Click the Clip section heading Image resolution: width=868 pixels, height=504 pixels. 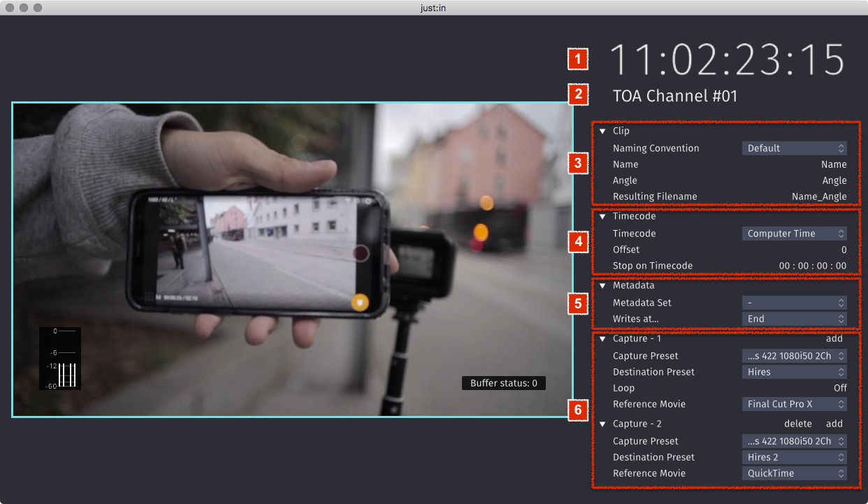(x=621, y=131)
